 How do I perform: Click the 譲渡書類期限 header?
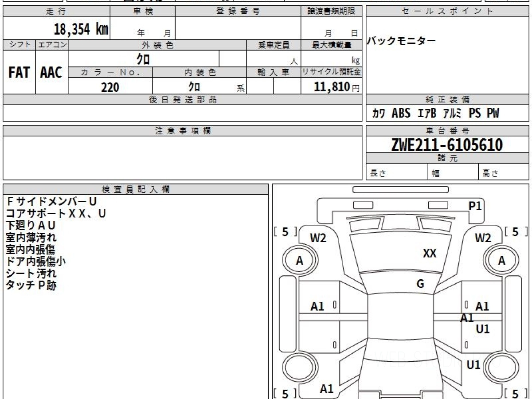[331, 12]
